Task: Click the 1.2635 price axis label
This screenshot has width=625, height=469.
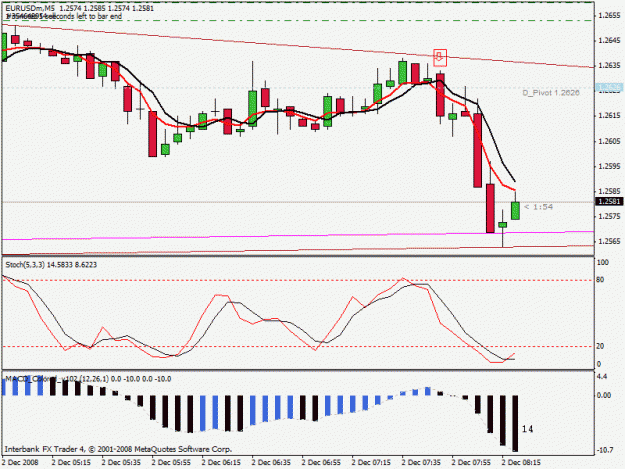Action: point(610,66)
